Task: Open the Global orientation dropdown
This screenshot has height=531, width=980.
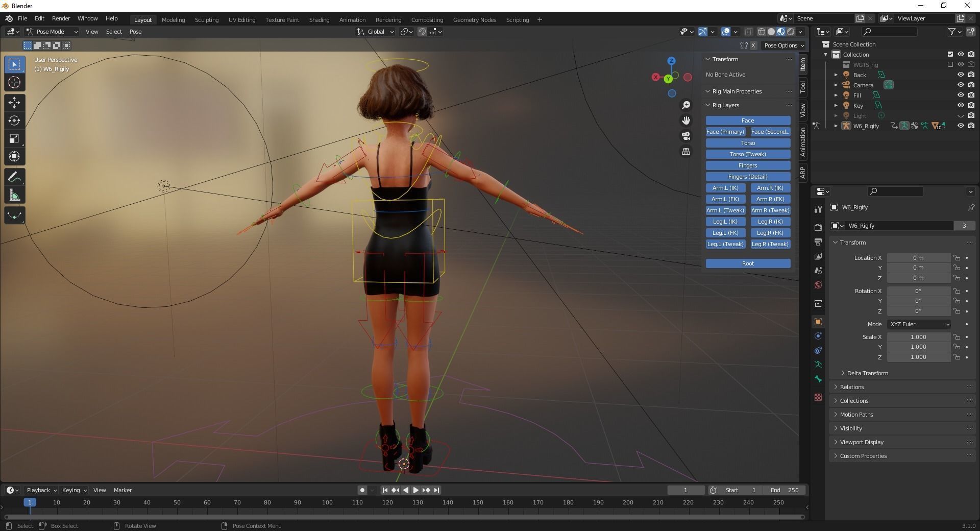Action: pyautogui.click(x=376, y=32)
